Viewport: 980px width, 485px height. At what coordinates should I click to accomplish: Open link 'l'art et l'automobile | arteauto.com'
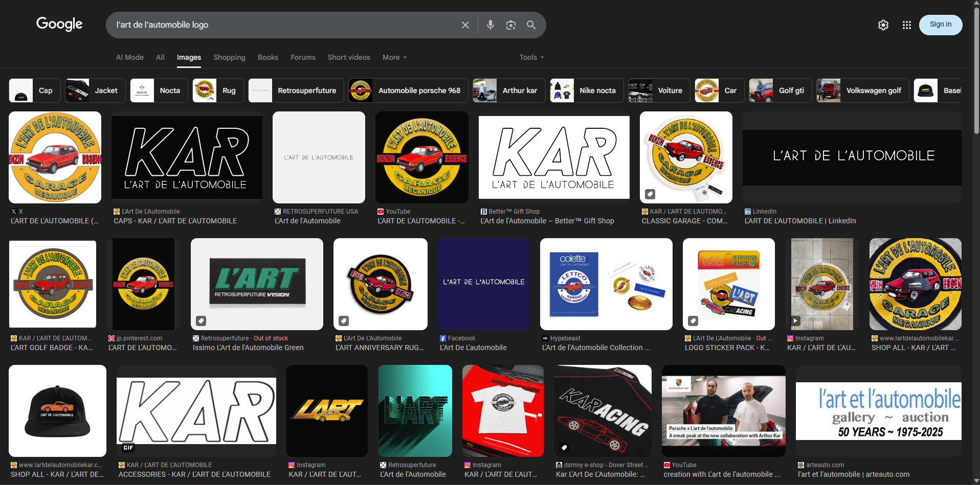click(854, 474)
